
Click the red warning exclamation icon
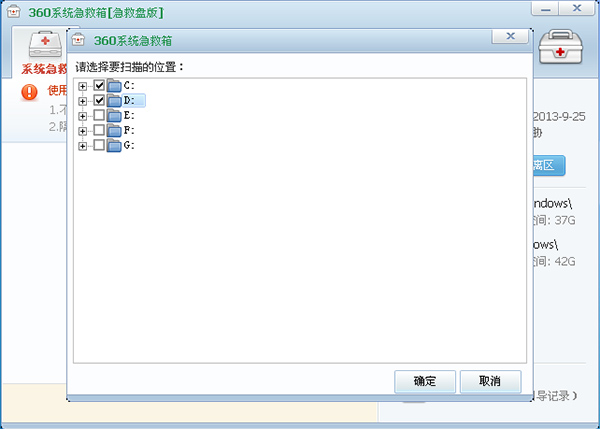tap(29, 92)
